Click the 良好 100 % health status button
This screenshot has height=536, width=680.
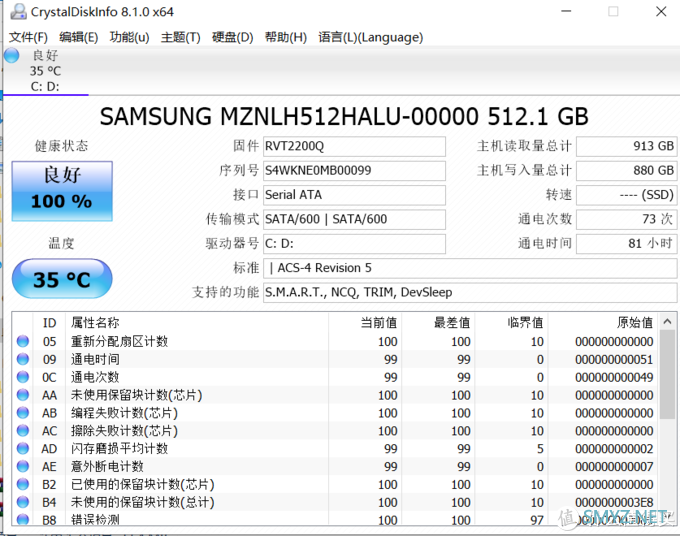[x=62, y=191]
